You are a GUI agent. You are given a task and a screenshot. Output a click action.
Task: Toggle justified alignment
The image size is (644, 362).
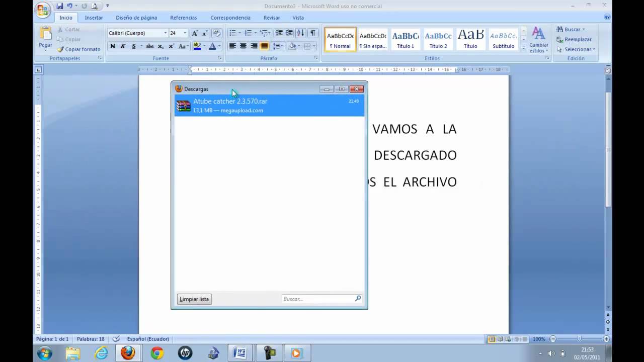pyautogui.click(x=264, y=46)
